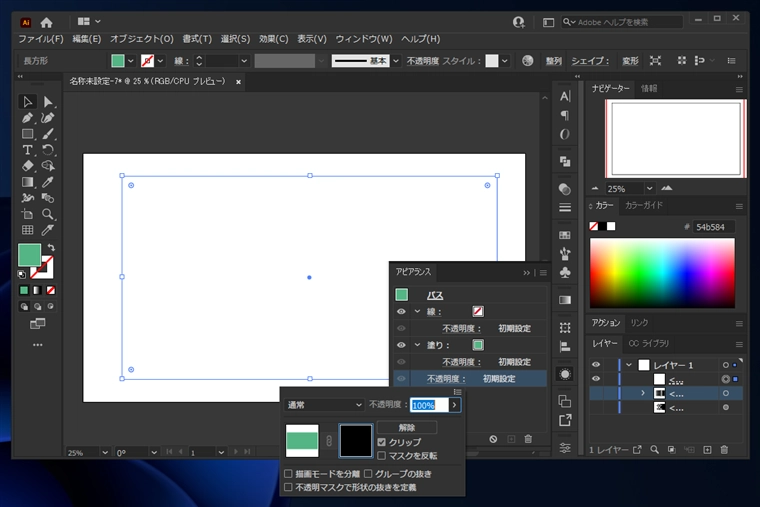
Task: Select the Rectangle tool
Action: click(x=27, y=134)
